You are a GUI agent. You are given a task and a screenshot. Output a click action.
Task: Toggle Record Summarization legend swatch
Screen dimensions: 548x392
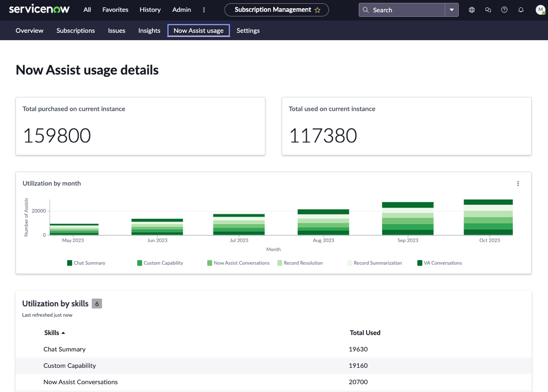[x=350, y=263]
